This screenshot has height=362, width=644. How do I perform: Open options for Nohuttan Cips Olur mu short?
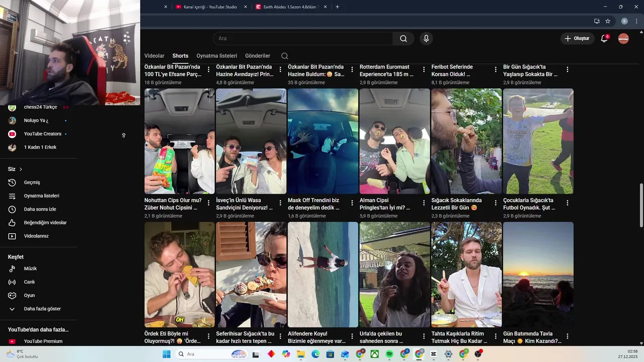pyautogui.click(x=209, y=203)
